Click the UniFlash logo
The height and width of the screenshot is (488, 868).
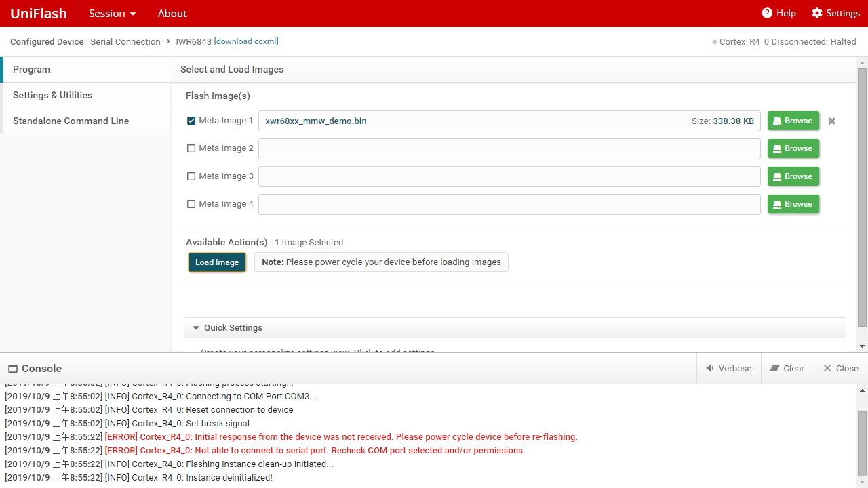[x=39, y=13]
